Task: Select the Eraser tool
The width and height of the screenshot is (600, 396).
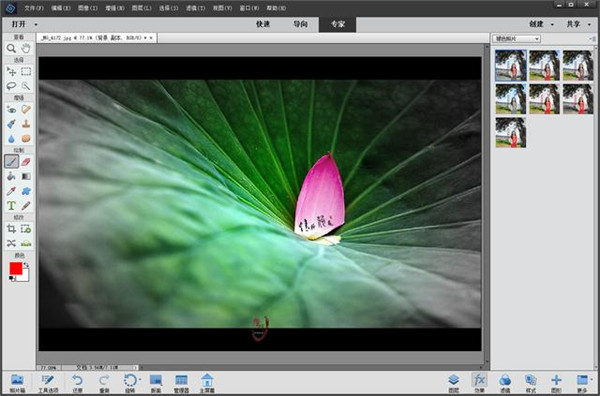Action: (x=26, y=161)
